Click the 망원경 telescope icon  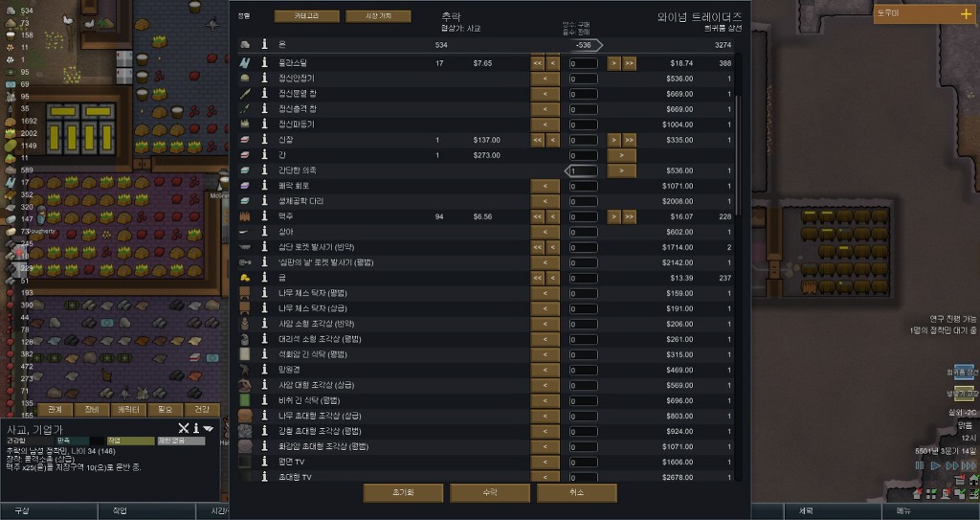tap(245, 370)
